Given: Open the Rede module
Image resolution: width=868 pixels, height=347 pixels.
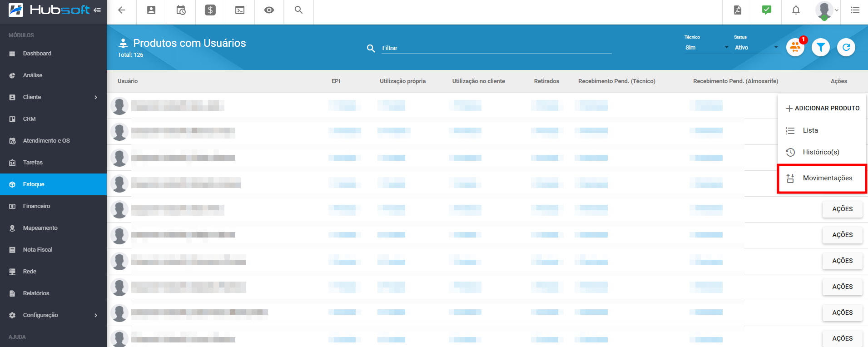Looking at the screenshot, I should (53, 272).
